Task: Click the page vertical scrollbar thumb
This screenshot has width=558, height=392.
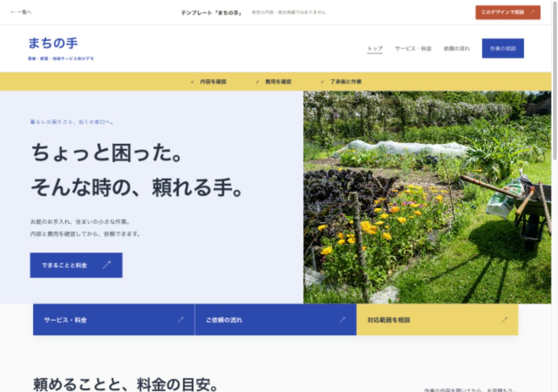Action: click(554, 81)
